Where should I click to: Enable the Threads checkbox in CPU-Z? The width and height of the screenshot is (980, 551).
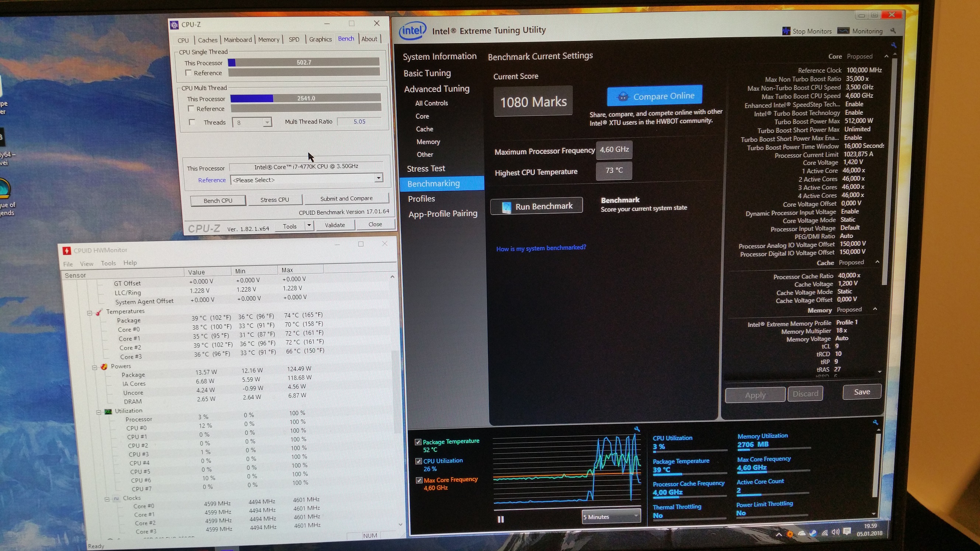[192, 122]
